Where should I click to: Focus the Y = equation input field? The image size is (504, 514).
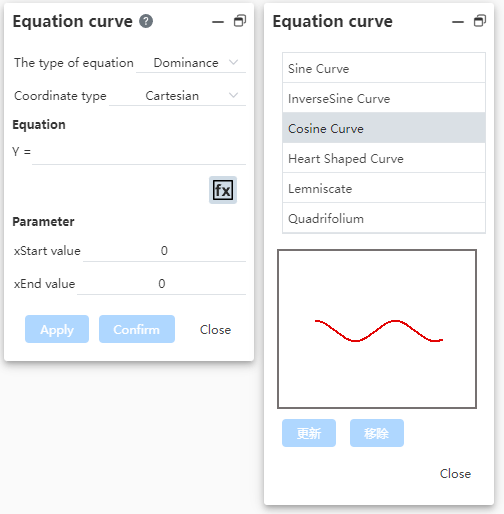(139, 152)
